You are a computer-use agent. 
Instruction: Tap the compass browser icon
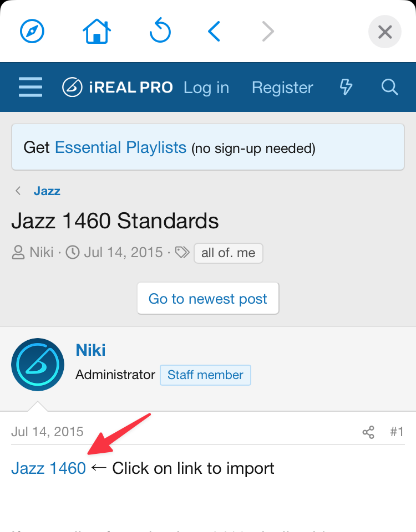[32, 32]
